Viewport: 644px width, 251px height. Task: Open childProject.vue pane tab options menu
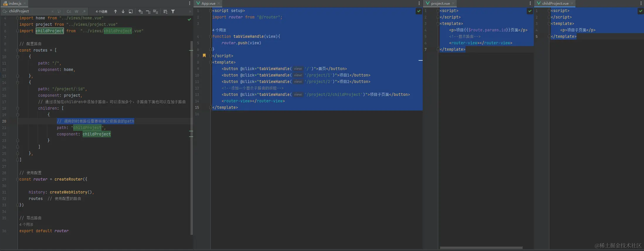pyautogui.click(x=641, y=3)
